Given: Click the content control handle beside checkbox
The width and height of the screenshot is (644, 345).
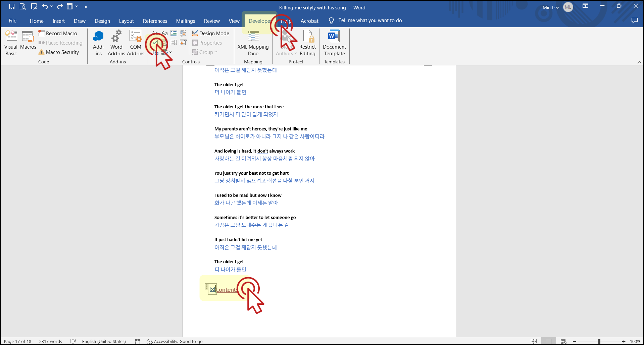Looking at the screenshot, I should click(x=206, y=287).
